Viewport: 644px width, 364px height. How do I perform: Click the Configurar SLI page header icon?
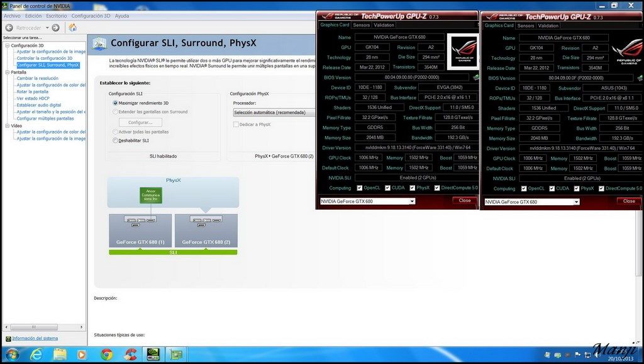point(99,43)
